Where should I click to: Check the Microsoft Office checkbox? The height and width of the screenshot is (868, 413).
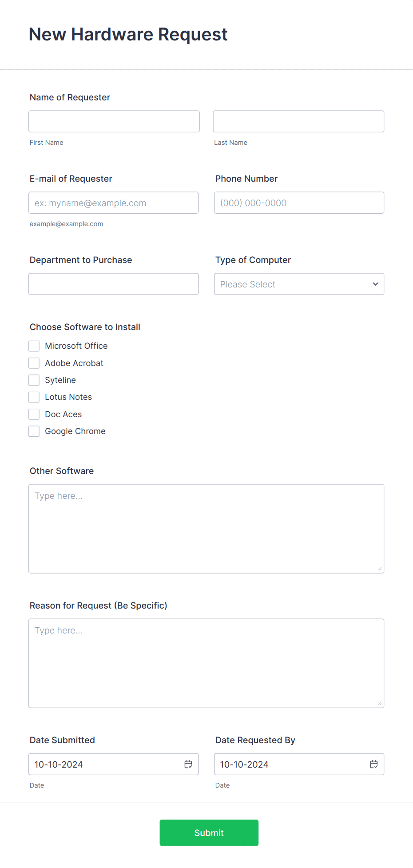point(34,346)
